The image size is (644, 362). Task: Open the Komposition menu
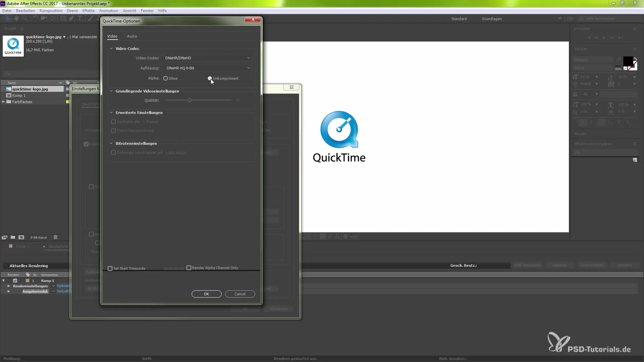pyautogui.click(x=51, y=11)
